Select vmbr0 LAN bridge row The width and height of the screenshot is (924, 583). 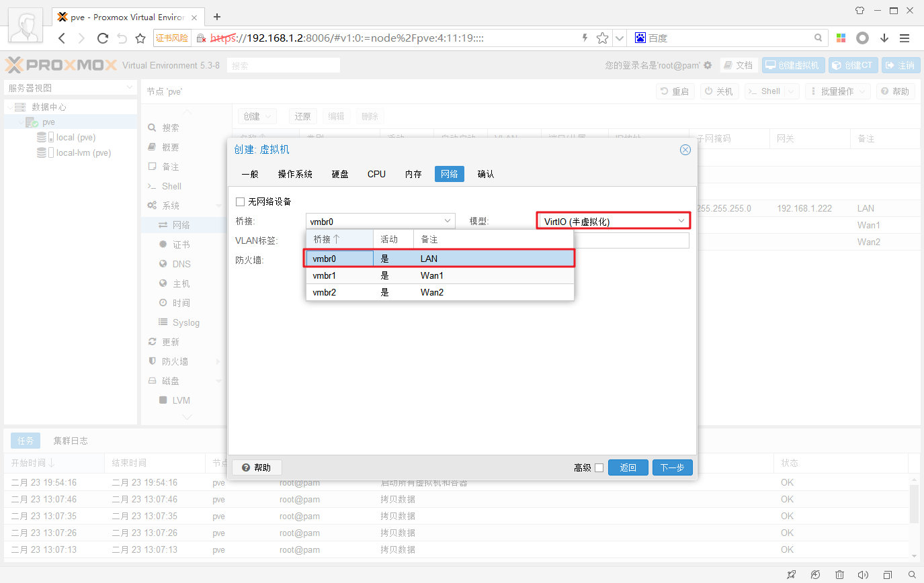click(440, 259)
